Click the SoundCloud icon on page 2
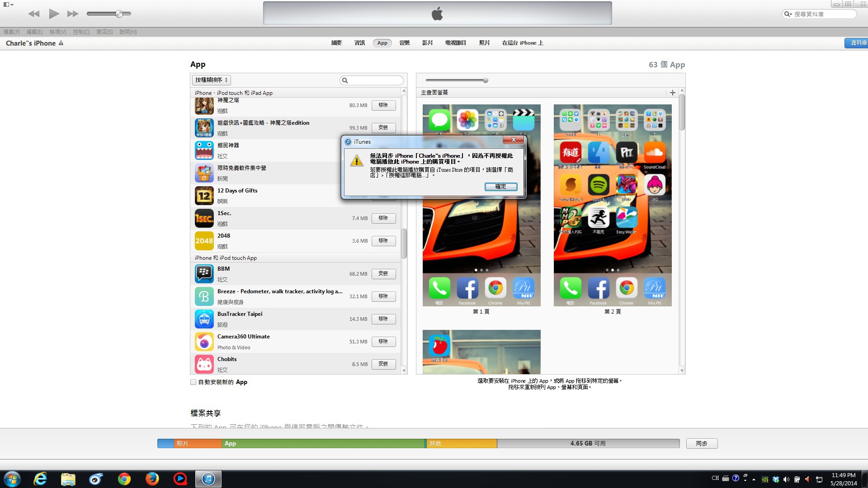868x488 pixels. [x=655, y=153]
